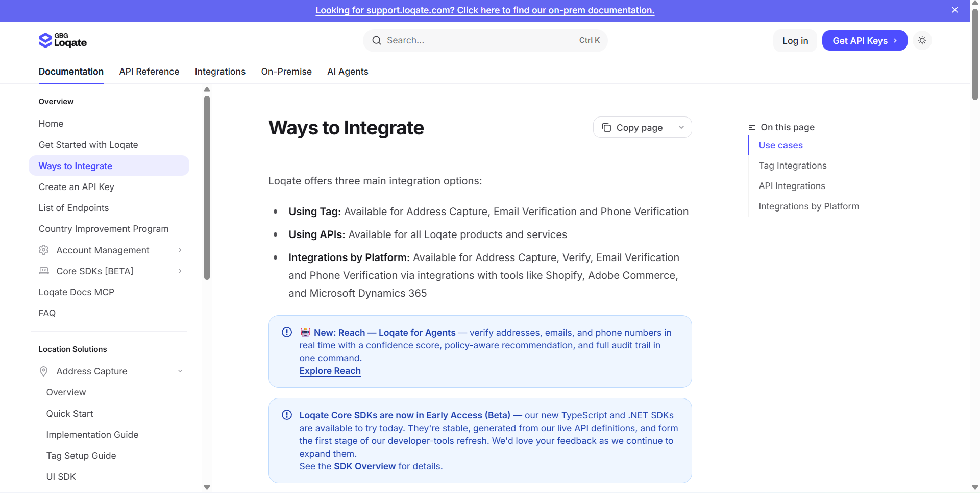Click the arrow inside Get API Keys
The image size is (980, 493).
(895, 40)
